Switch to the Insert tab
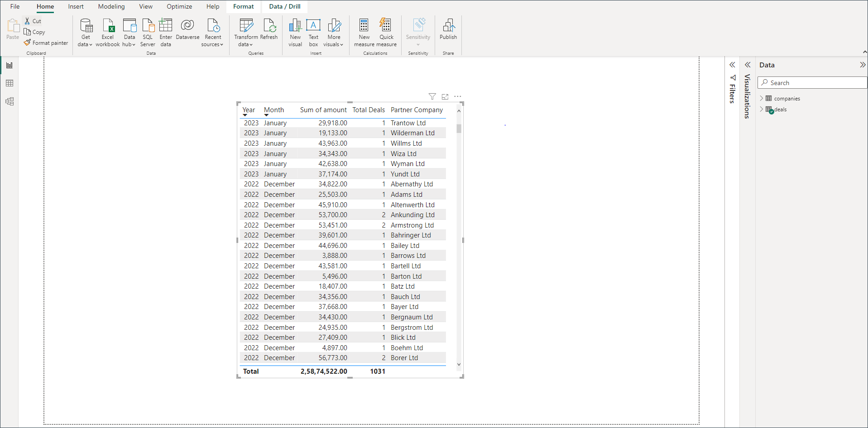The width and height of the screenshot is (868, 428). coord(76,6)
